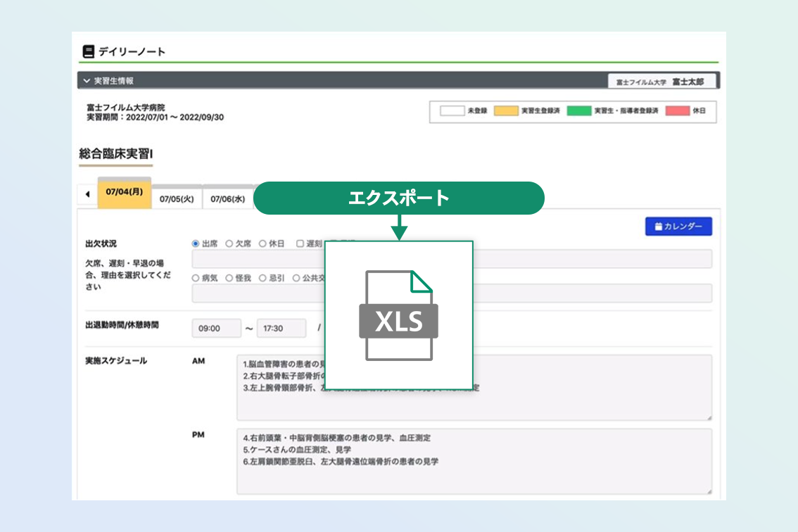Click the デイリーノート notebook icon

pos(88,51)
